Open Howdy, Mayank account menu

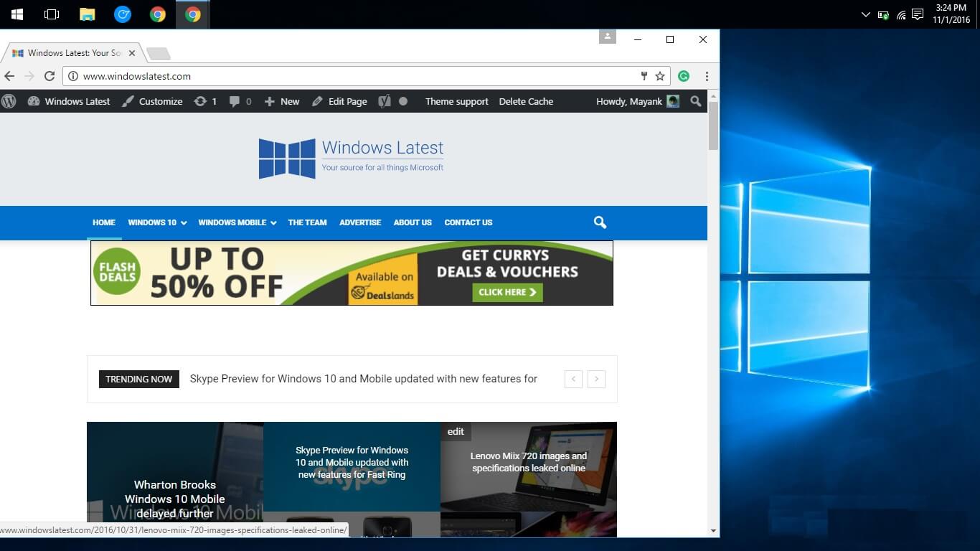click(x=638, y=101)
